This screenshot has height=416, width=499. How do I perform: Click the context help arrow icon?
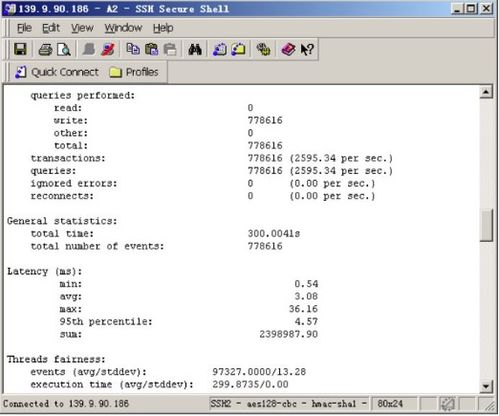click(307, 49)
